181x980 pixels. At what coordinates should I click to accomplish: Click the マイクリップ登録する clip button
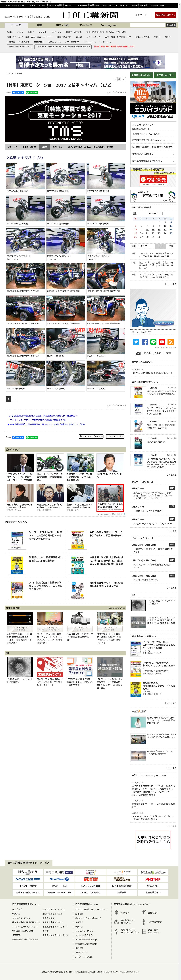click(x=91, y=436)
